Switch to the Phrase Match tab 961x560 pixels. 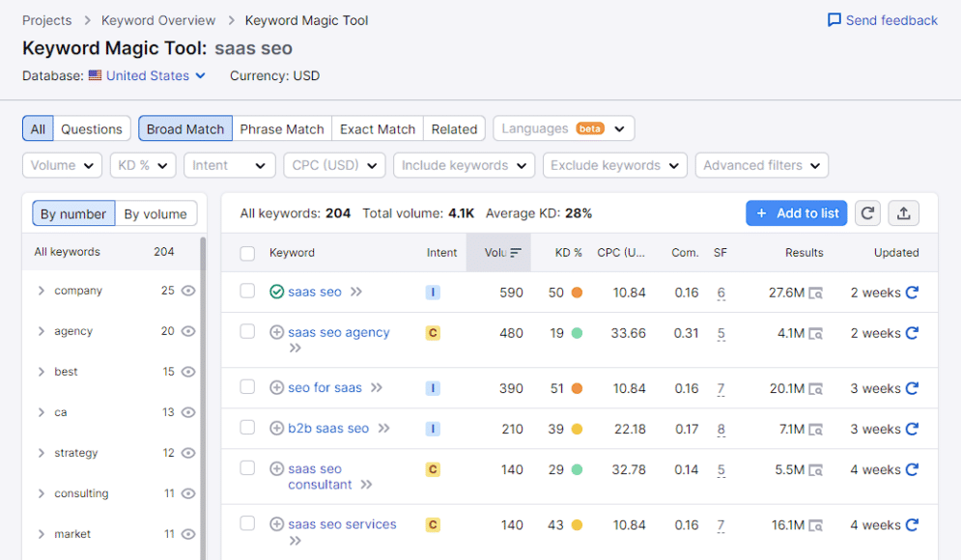click(x=281, y=127)
